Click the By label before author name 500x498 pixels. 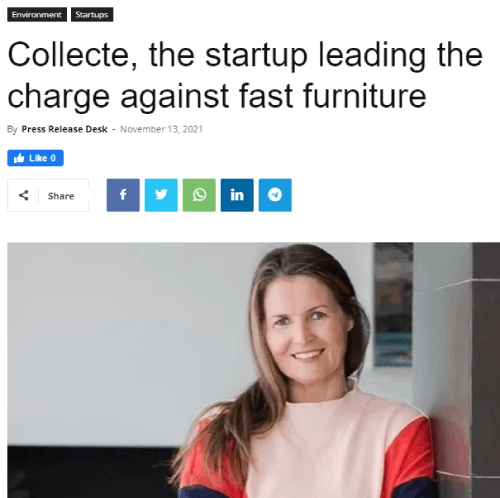point(12,129)
